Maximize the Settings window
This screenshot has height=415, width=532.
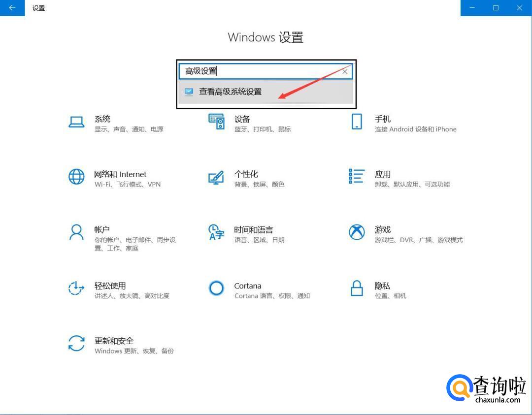click(x=496, y=8)
